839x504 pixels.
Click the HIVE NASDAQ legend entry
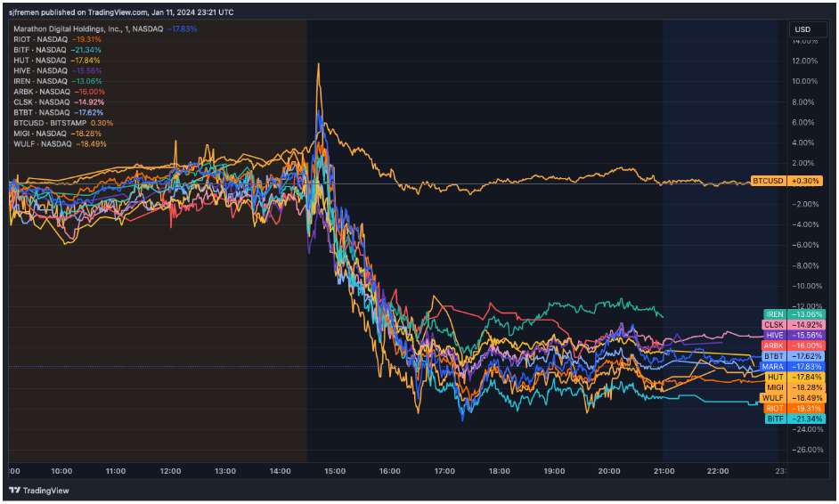pos(40,70)
